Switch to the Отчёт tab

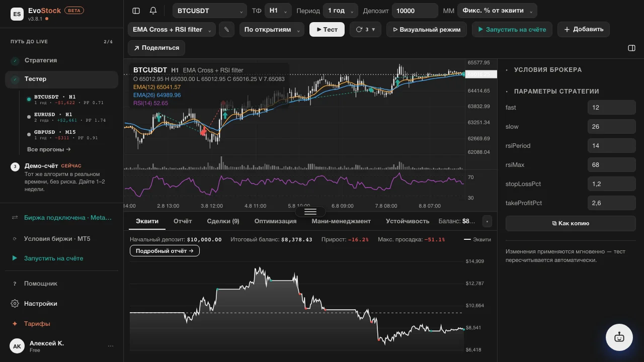(x=183, y=221)
